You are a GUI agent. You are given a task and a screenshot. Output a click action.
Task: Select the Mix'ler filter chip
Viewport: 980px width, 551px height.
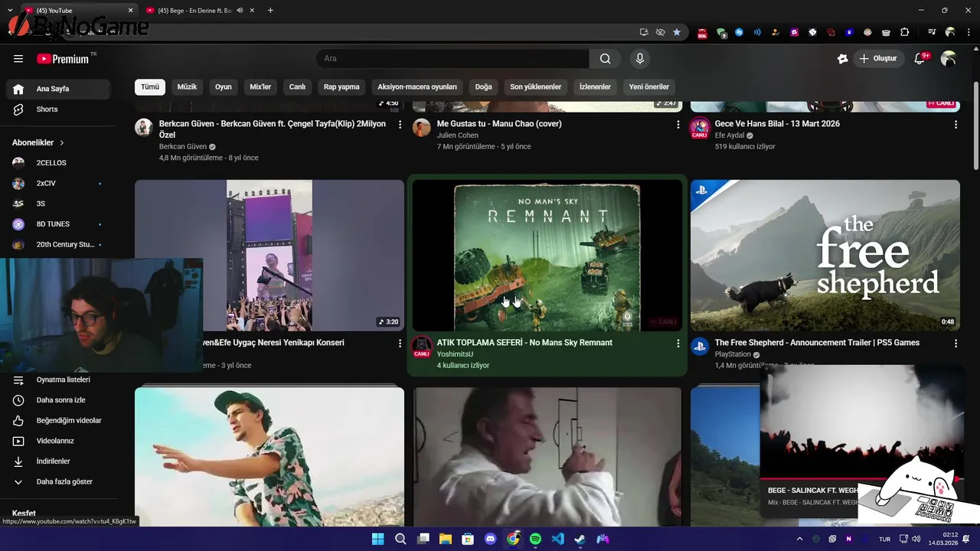(x=260, y=87)
